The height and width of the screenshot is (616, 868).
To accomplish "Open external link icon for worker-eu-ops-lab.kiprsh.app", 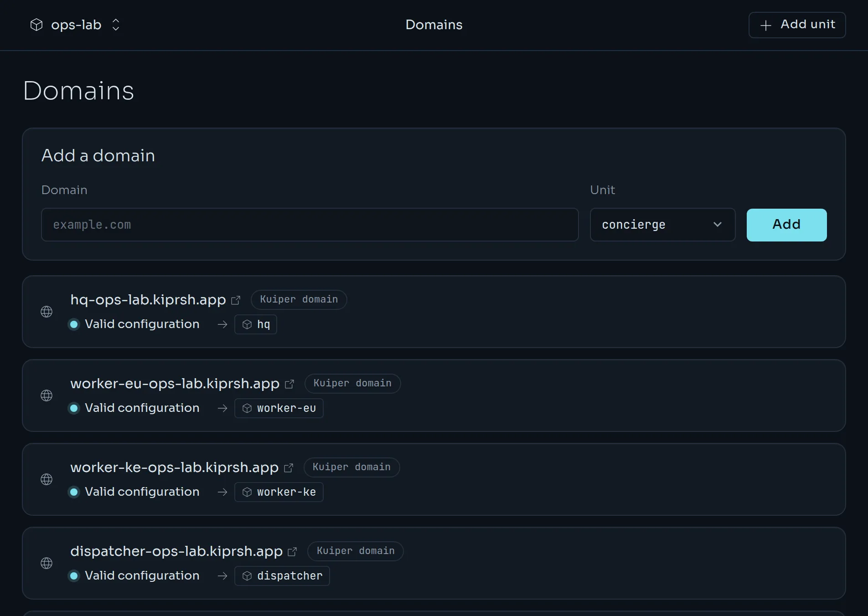I will click(x=289, y=384).
